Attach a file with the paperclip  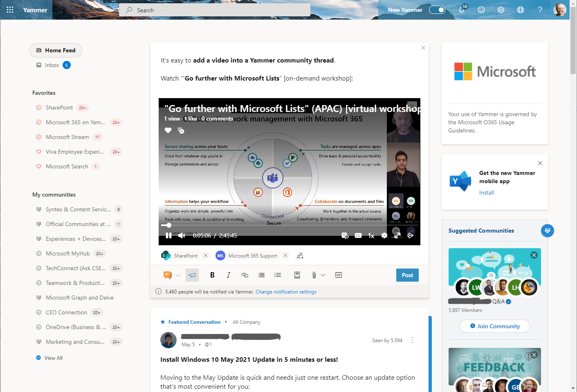pos(314,275)
